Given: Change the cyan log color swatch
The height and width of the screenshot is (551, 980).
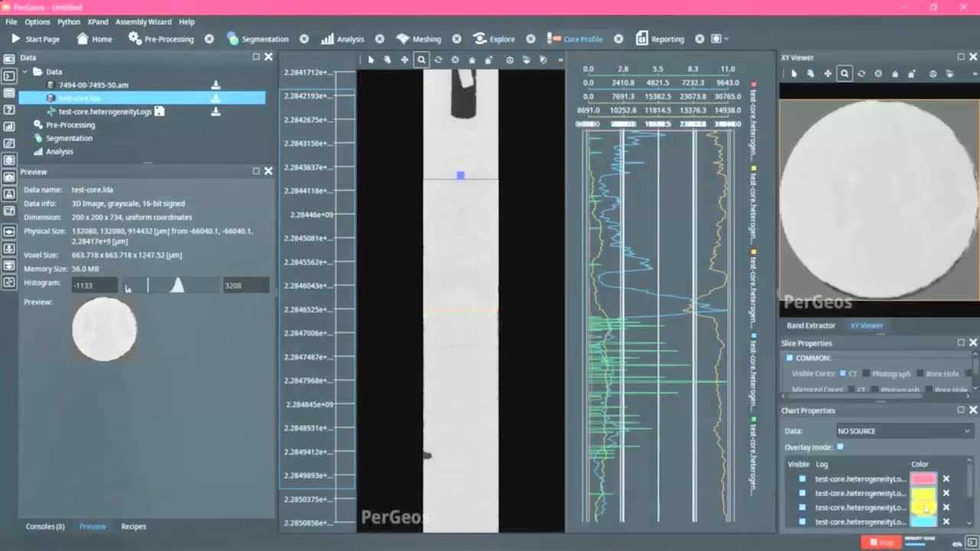Looking at the screenshot, I should pyautogui.click(x=923, y=522).
